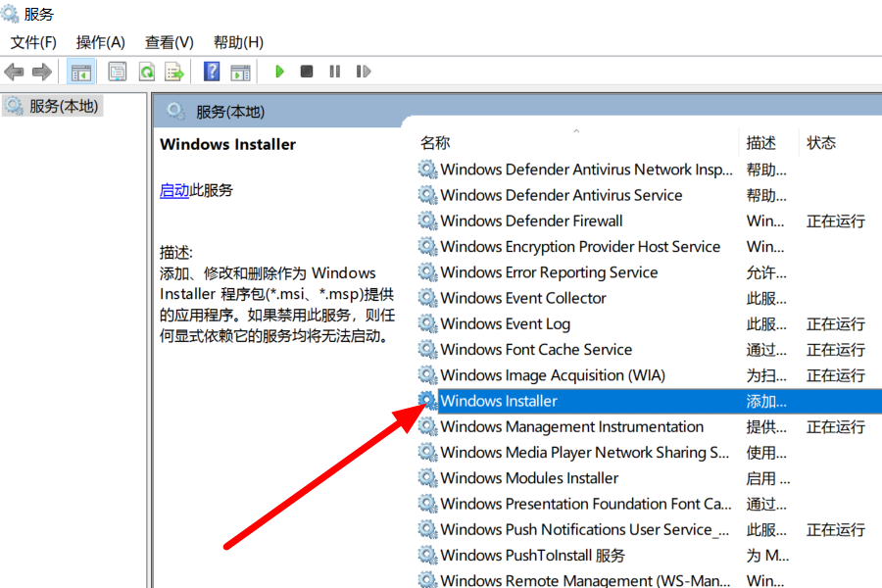
Task: Click the Restart Service toolbar icon
Action: (364, 72)
